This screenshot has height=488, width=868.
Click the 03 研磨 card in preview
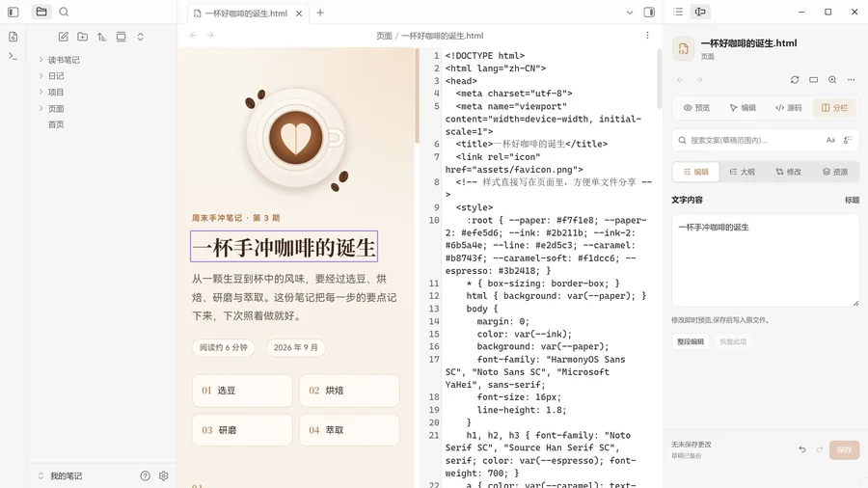(242, 430)
